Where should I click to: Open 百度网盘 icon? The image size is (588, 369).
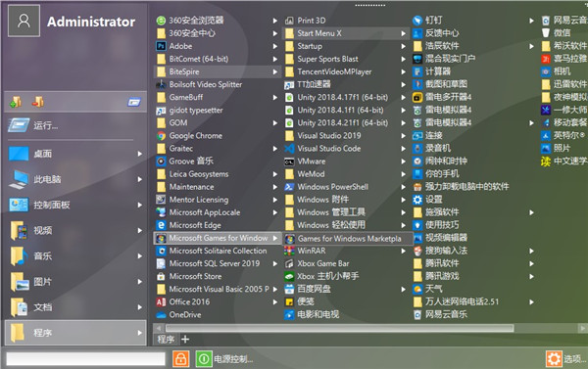[x=289, y=289]
